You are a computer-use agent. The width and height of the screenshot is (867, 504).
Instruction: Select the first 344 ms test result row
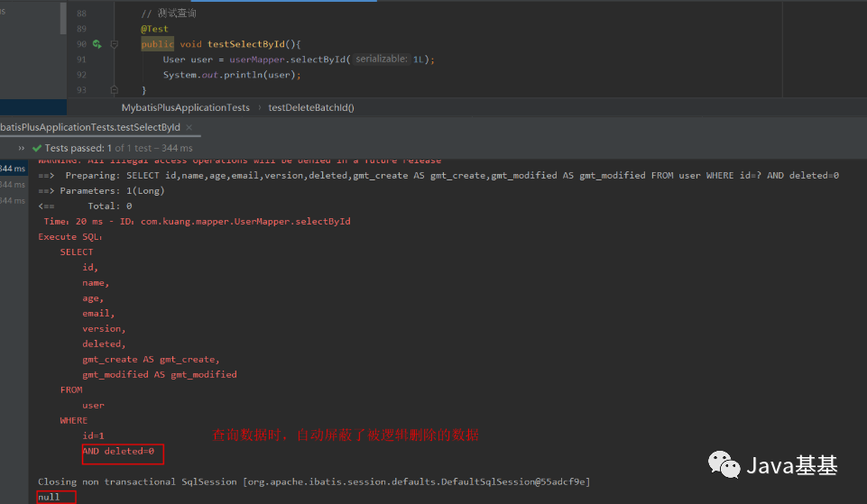[12, 168]
